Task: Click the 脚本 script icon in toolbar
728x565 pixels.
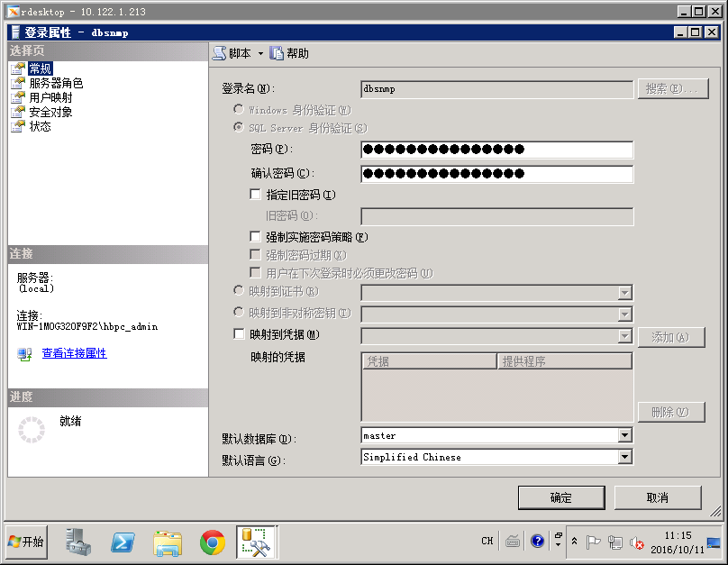Action: click(219, 53)
